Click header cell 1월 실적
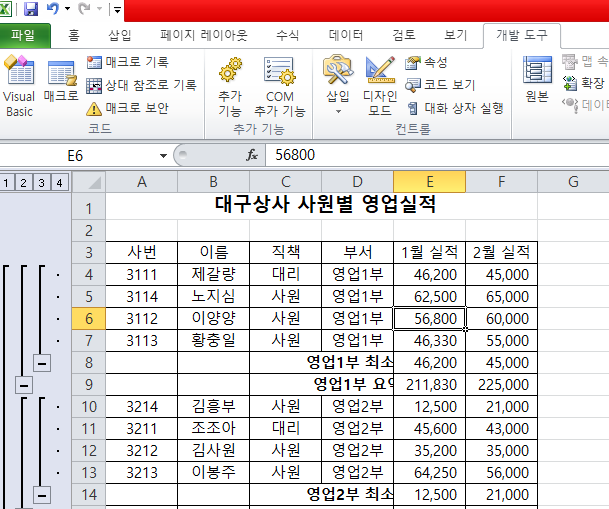 [x=429, y=252]
